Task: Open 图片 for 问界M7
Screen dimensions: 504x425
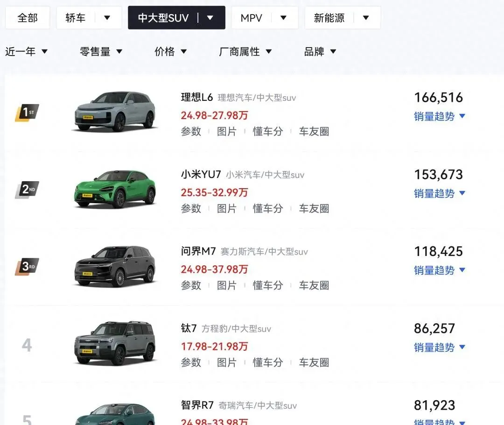Action: point(227,285)
